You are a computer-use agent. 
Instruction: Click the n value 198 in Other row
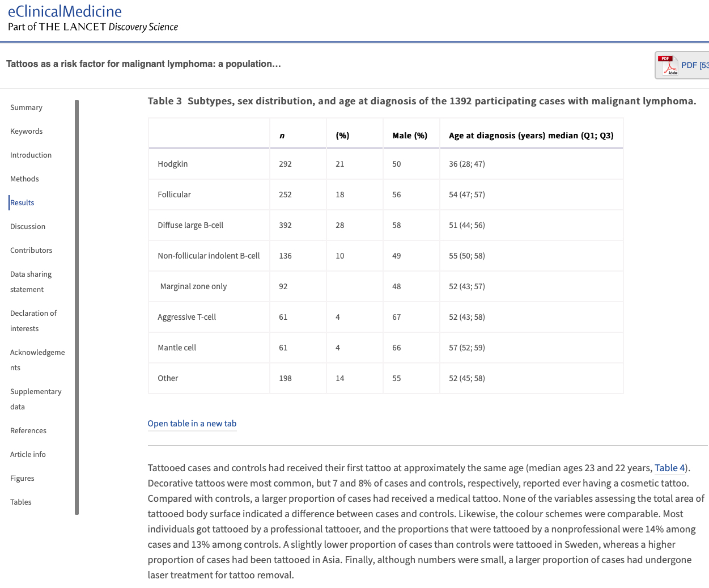(285, 378)
